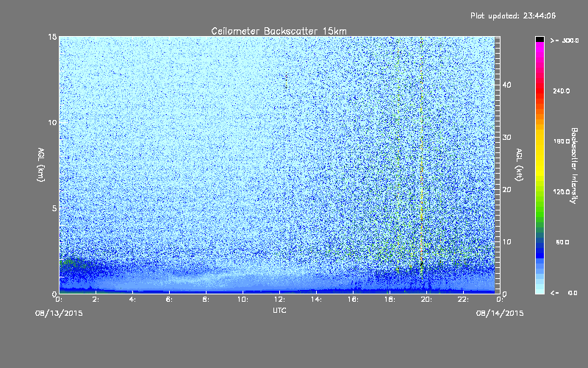The height and width of the screenshot is (368, 588).
Task: Click the 'Ceilometer Backscatter 15km' plot title
Action: (279, 31)
